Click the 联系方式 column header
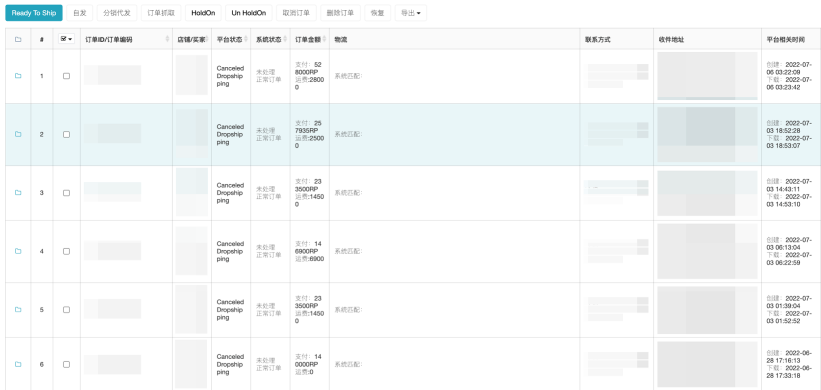The height and width of the screenshot is (390, 821). click(617, 39)
